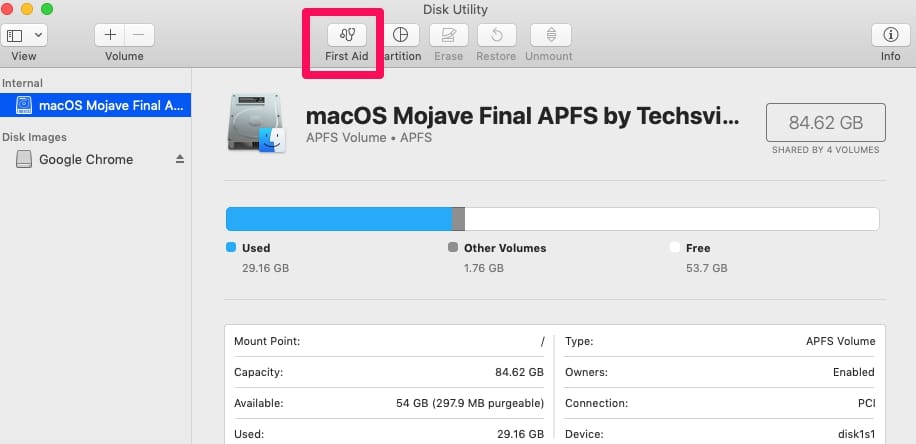Add a new volume with plus button
This screenshot has width=916, height=444.
110,35
